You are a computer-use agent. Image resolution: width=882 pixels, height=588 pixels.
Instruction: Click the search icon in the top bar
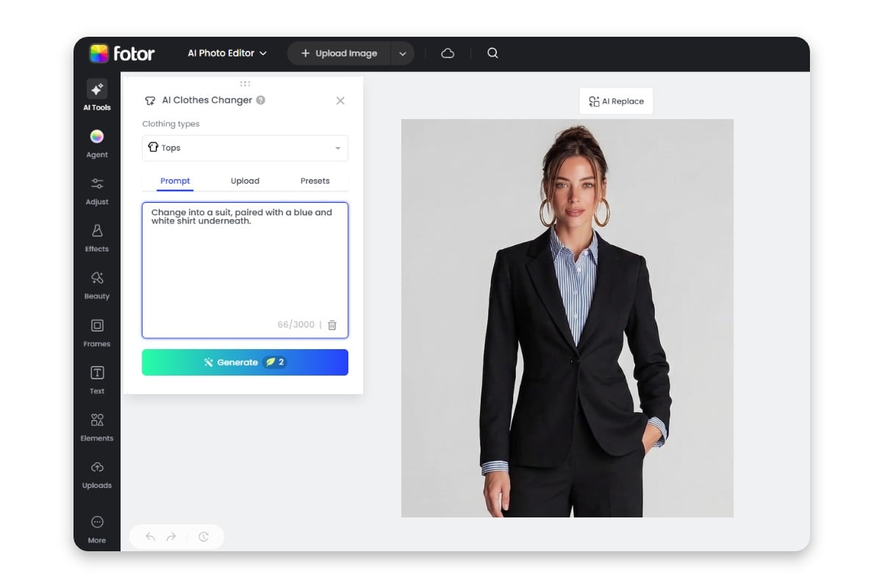[x=492, y=53]
